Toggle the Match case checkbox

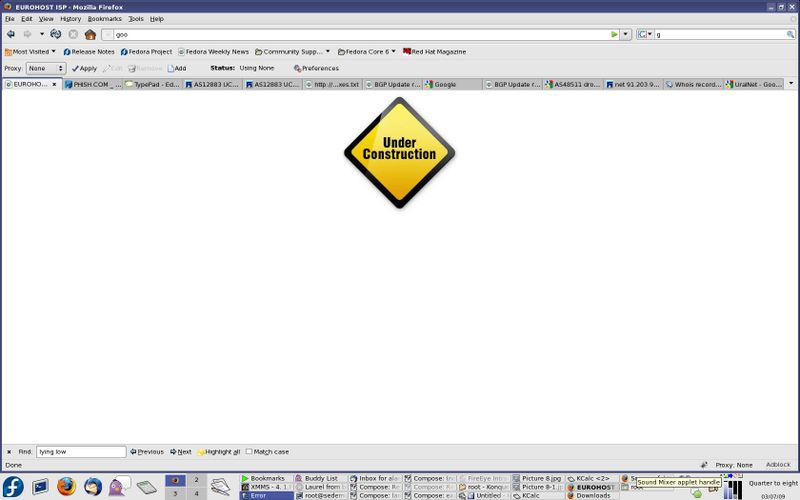250,452
